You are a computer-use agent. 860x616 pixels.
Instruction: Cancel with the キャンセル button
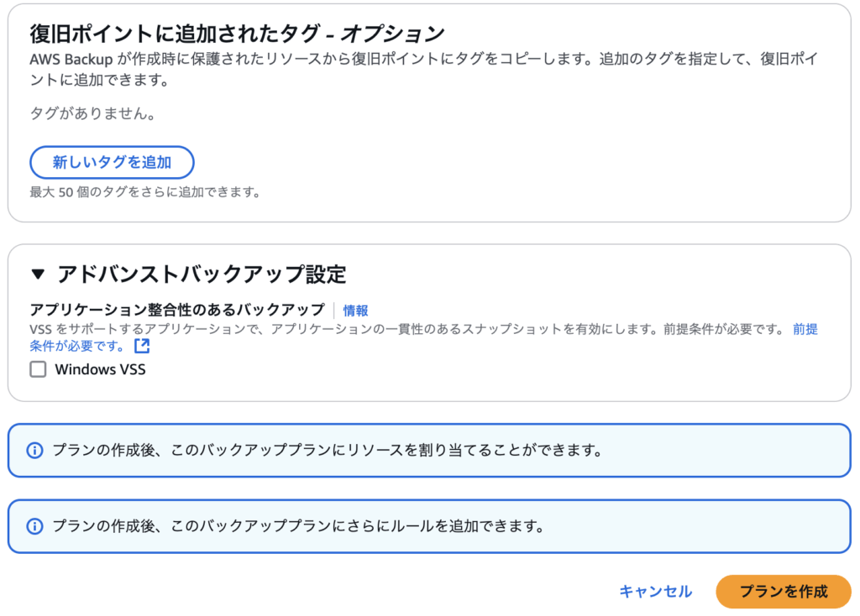click(655, 592)
